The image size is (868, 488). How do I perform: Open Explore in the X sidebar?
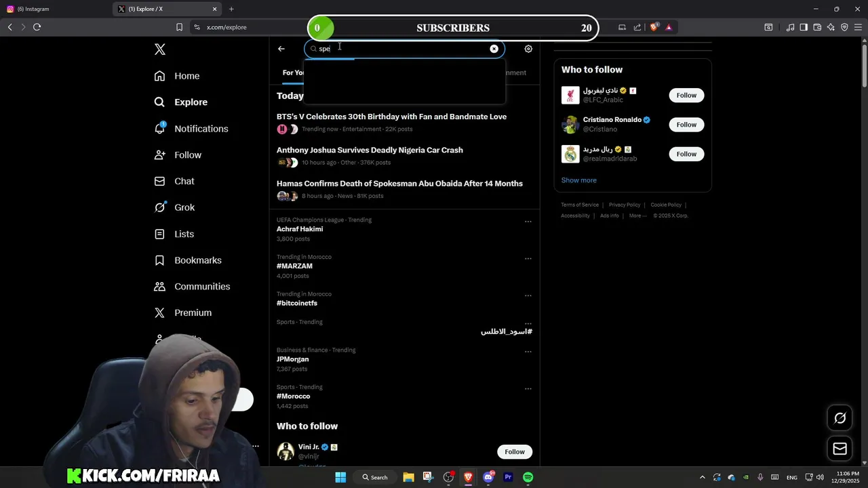click(181, 102)
